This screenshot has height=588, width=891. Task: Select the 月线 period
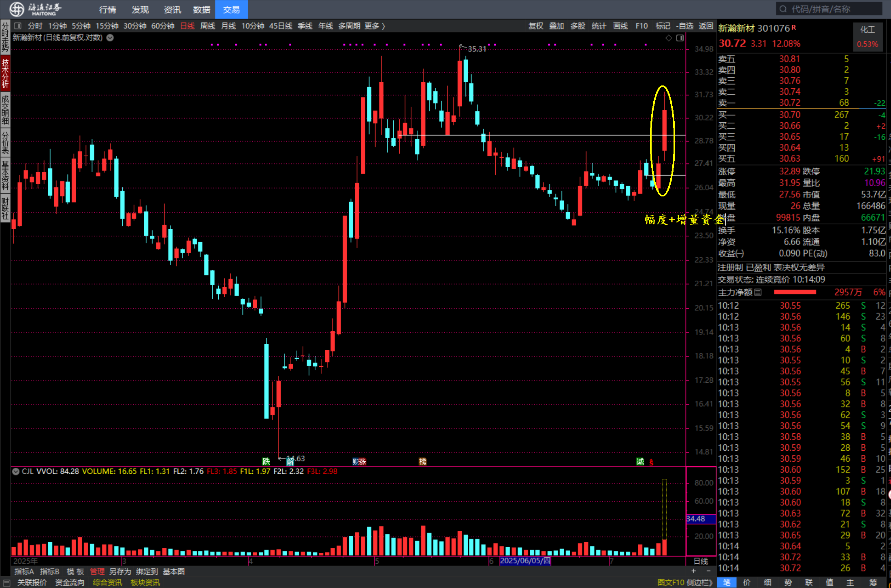coord(228,26)
